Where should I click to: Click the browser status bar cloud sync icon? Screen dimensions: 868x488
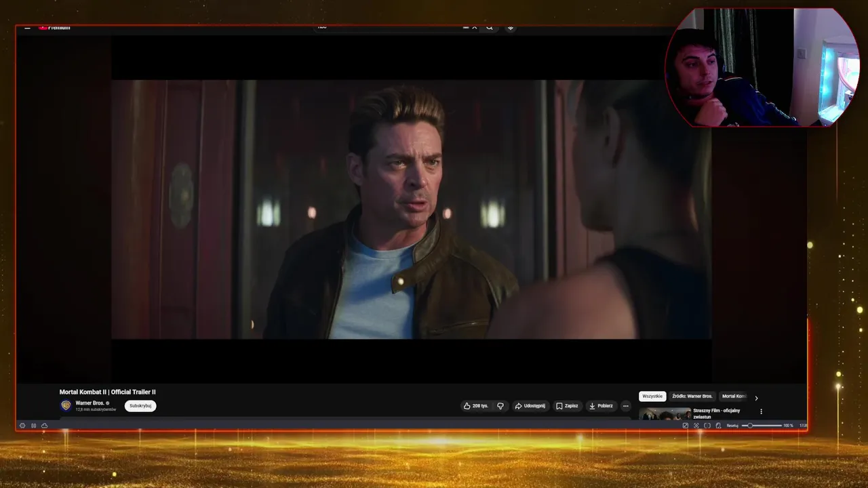point(44,426)
